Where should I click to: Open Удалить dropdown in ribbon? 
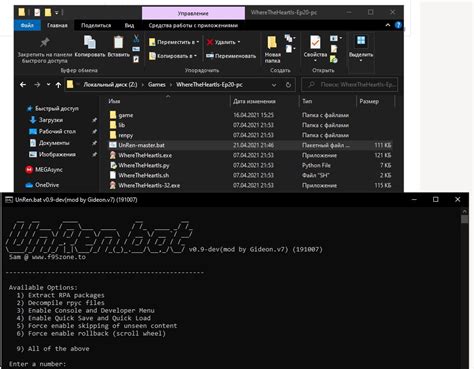tap(223, 42)
